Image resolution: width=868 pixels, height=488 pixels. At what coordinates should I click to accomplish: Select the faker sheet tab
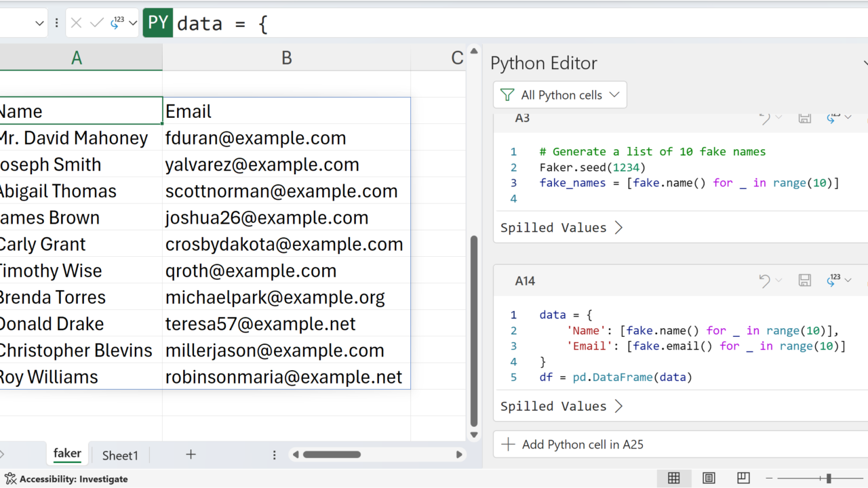(x=67, y=454)
